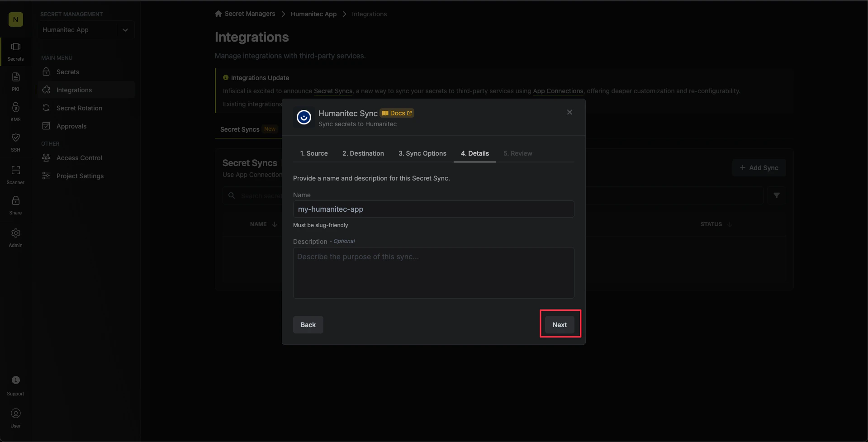Screen dimensions: 868x442
Task: Switch to 3. Sync Options tab
Action: (422, 153)
